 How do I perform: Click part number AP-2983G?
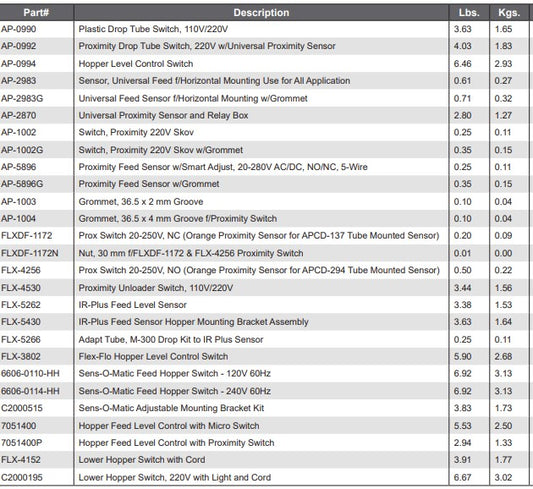tap(22, 99)
